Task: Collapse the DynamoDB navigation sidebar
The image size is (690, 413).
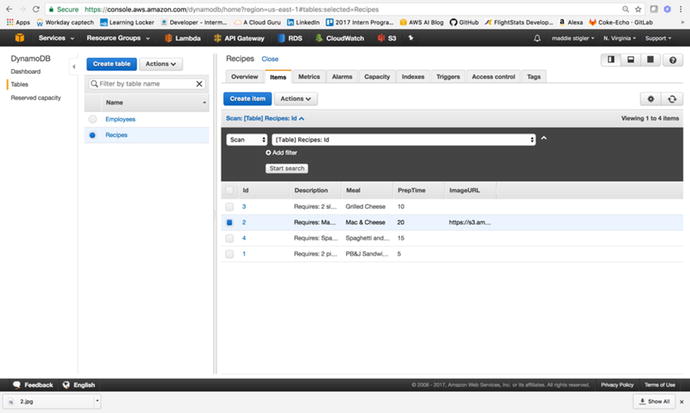Action: [75, 64]
